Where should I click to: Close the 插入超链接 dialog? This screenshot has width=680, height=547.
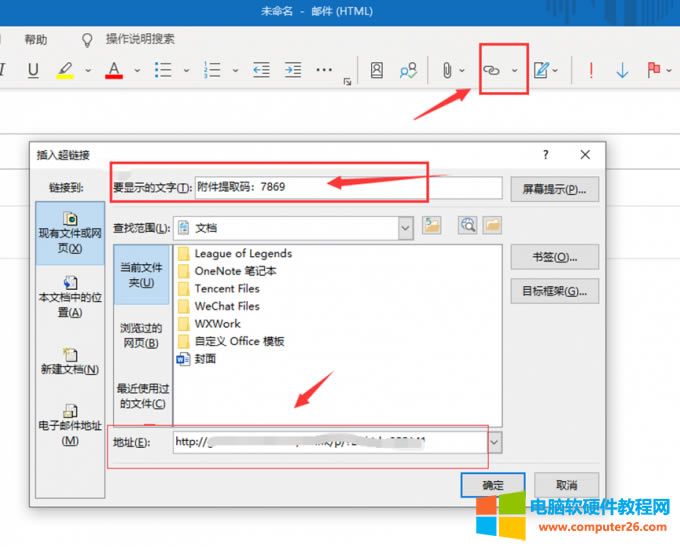click(585, 154)
